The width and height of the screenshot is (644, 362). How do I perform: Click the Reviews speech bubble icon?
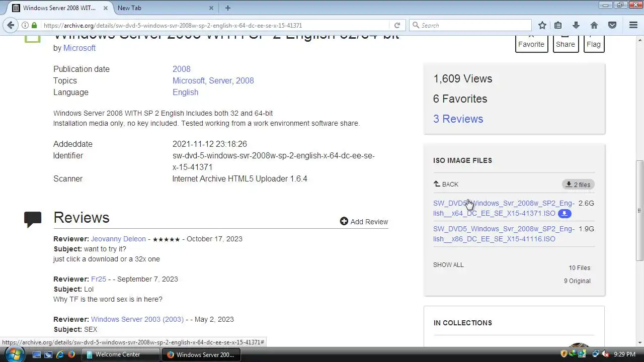[x=33, y=220]
